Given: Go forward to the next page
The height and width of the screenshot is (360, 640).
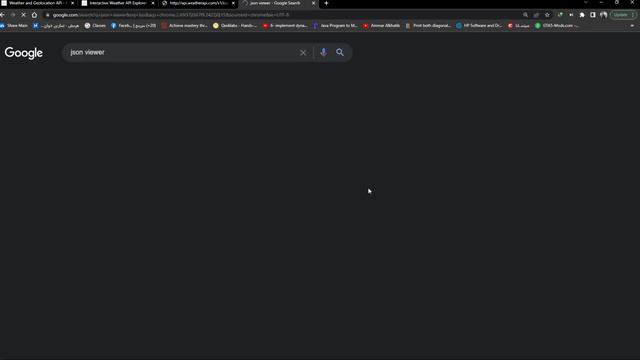Looking at the screenshot, I should pyautogui.click(x=13, y=15).
